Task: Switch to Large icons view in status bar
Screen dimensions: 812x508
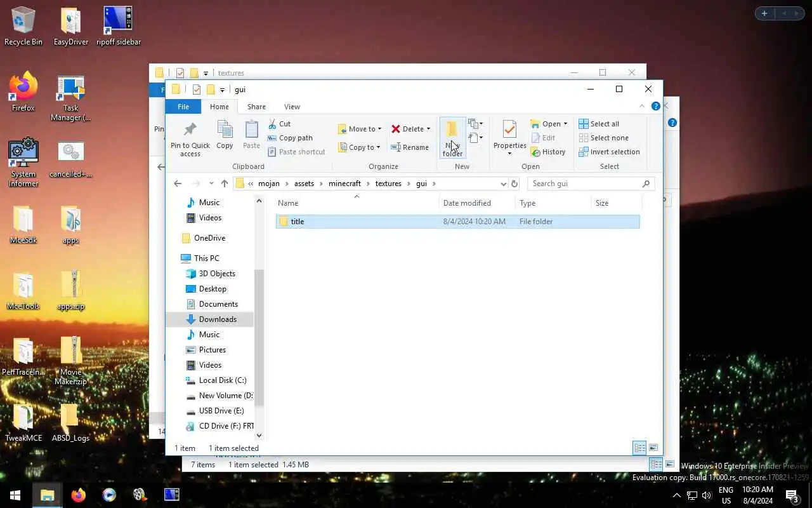Action: point(653,448)
